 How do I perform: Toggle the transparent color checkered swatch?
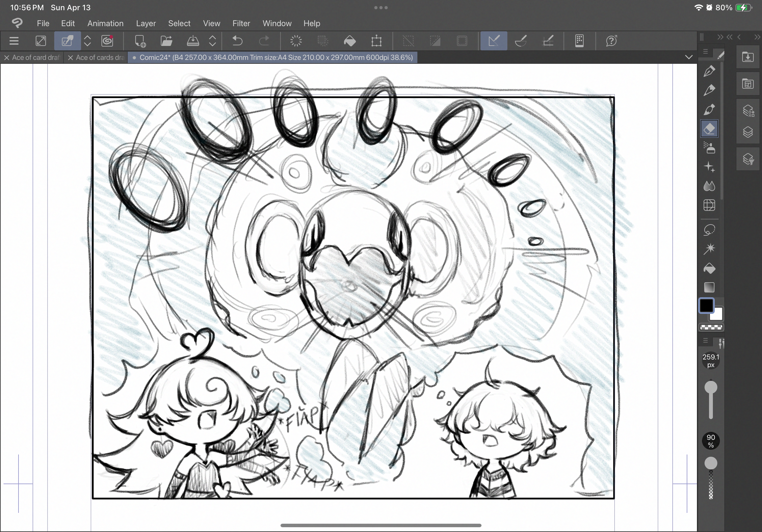pyautogui.click(x=711, y=327)
